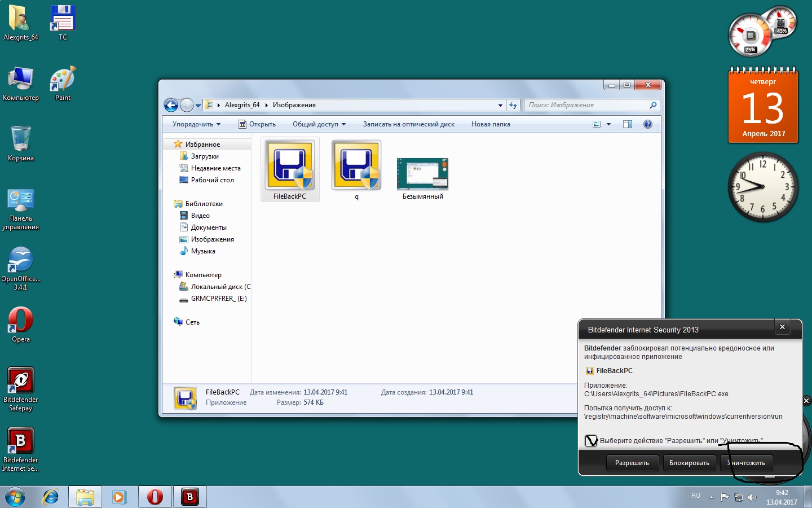Screen dimensions: 812x508
Task: Open the Упорядочить dropdown menu
Action: 196,124
